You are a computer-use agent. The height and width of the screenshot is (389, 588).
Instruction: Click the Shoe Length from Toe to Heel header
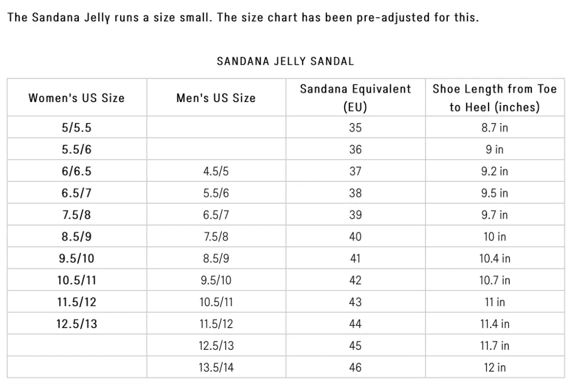pos(494,98)
